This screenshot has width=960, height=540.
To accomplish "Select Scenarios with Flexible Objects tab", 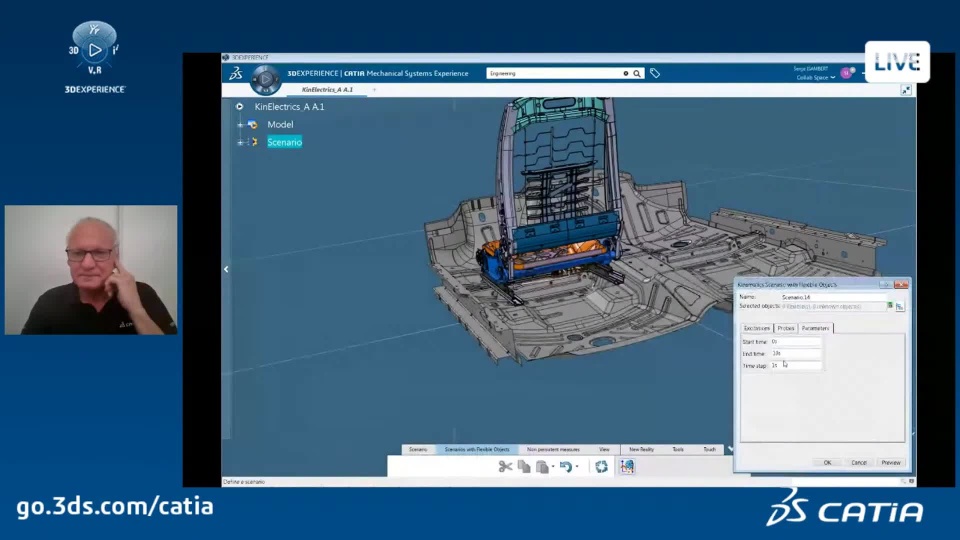I will pyautogui.click(x=477, y=449).
